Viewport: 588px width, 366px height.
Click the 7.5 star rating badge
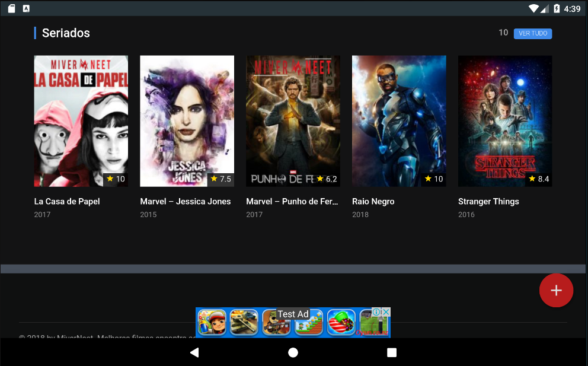point(221,179)
